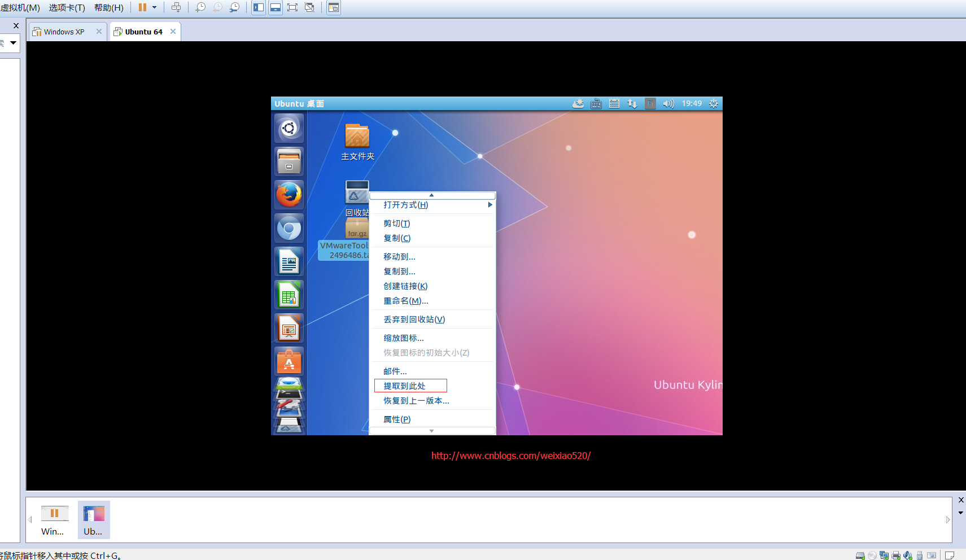The width and height of the screenshot is (966, 560).
Task: Open the keyboard input indicator in Ubuntu panel
Action: coord(596,104)
